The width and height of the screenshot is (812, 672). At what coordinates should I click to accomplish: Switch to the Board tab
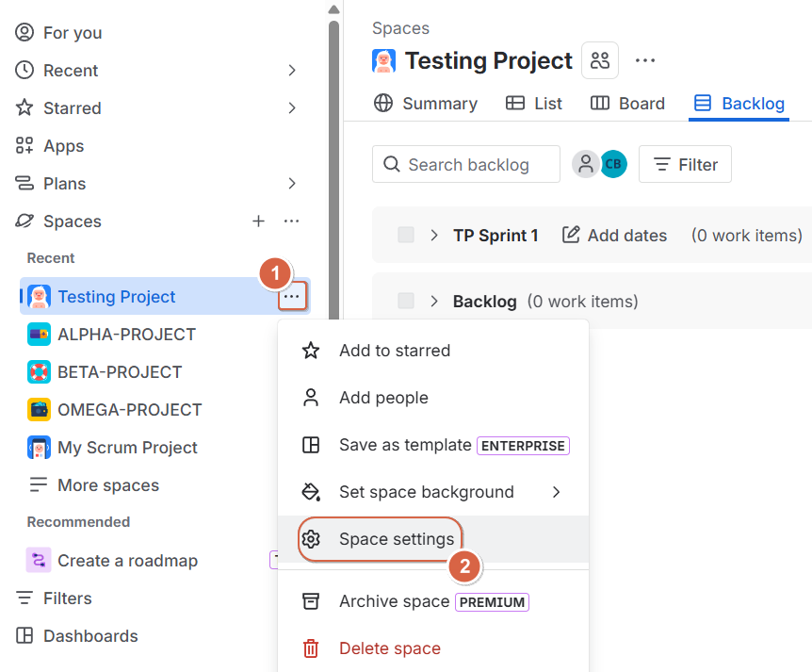[627, 104]
